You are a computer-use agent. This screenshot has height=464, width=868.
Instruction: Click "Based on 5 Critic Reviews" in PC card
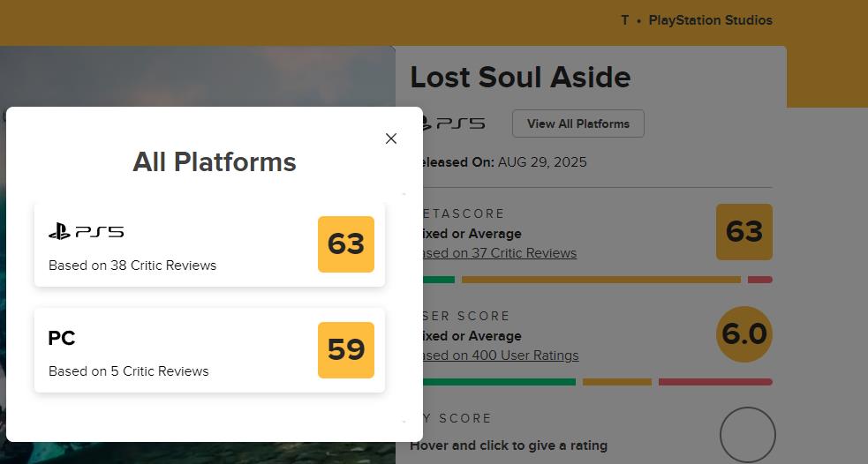pos(129,371)
